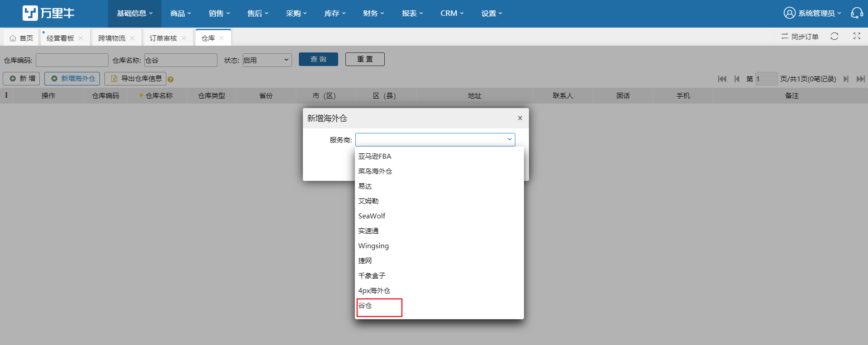Open the CRM menu

(x=452, y=14)
